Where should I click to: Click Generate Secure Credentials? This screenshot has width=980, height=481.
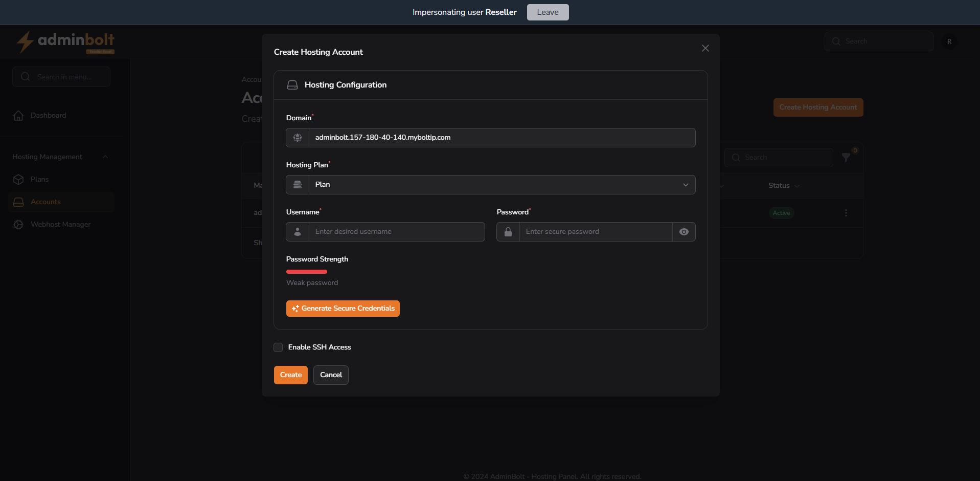[343, 309]
